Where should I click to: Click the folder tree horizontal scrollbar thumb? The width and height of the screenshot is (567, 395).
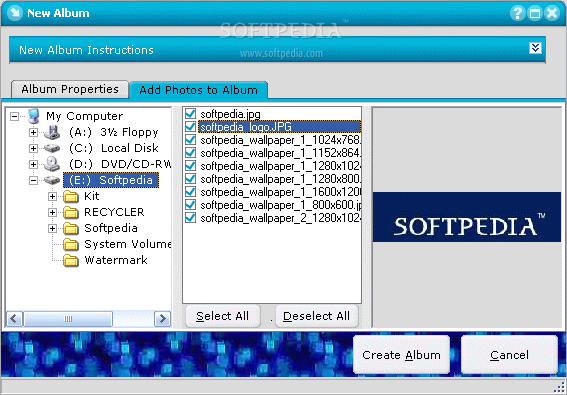click(x=68, y=319)
